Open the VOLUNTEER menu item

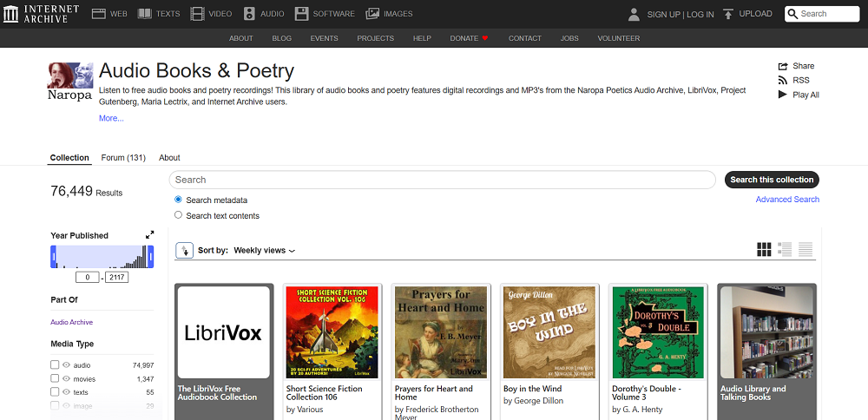click(618, 38)
